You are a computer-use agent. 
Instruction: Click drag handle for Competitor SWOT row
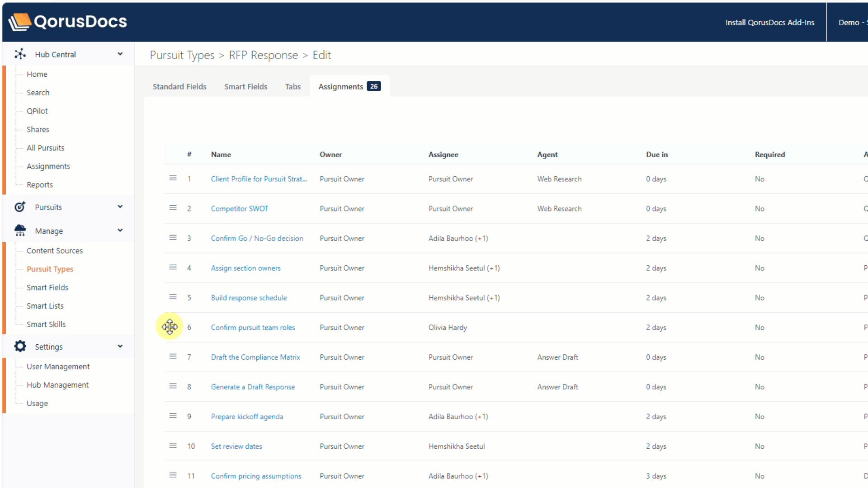(x=173, y=208)
